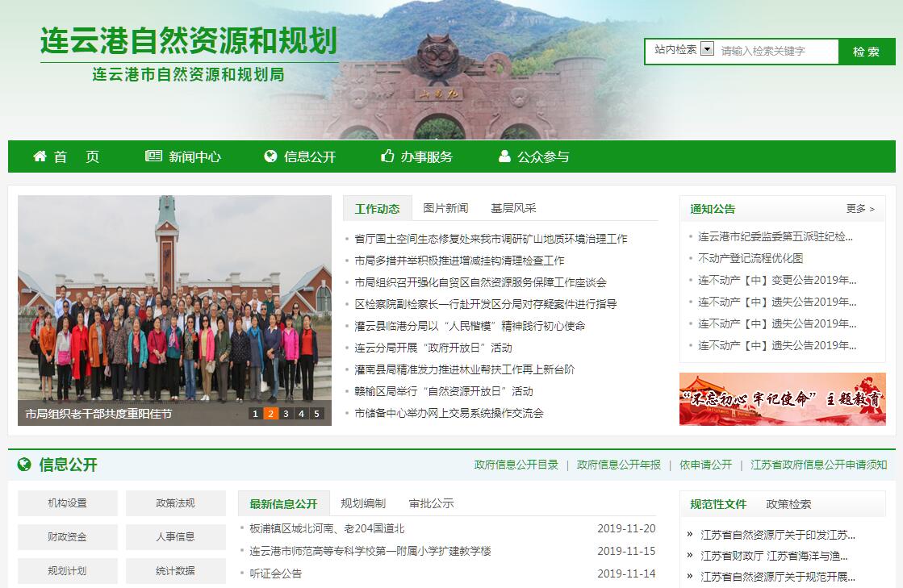Viewport: 903px width, 588px height.
Task: Switch carousel to slide 1
Action: coord(255,414)
